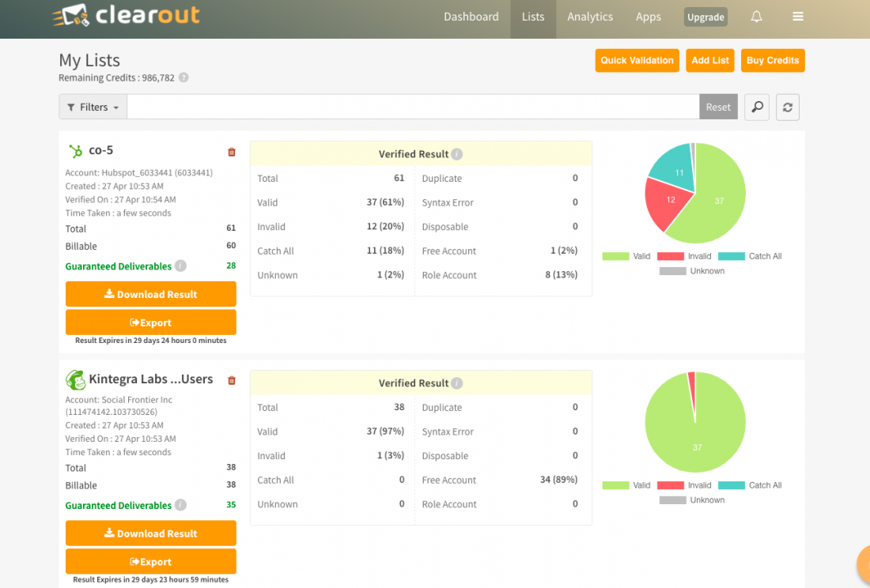
Task: Show Remaining Credits info tooltip
Action: (x=182, y=77)
